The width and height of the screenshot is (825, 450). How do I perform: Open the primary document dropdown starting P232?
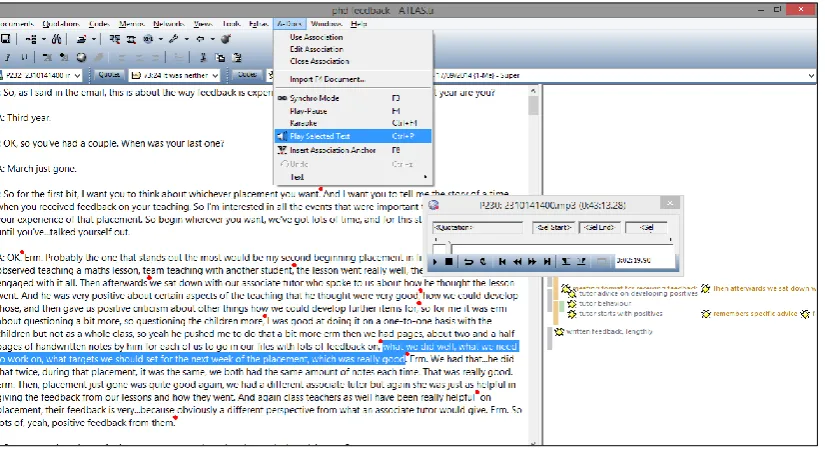pos(77,75)
